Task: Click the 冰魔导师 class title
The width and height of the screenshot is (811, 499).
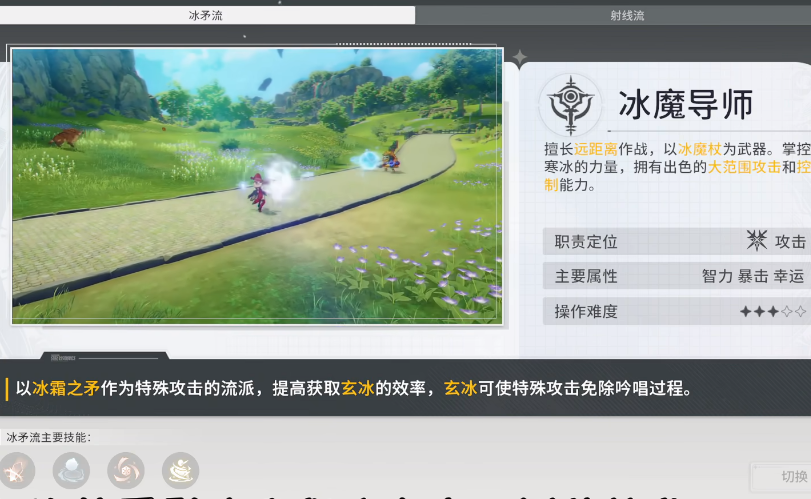Action: tap(685, 104)
